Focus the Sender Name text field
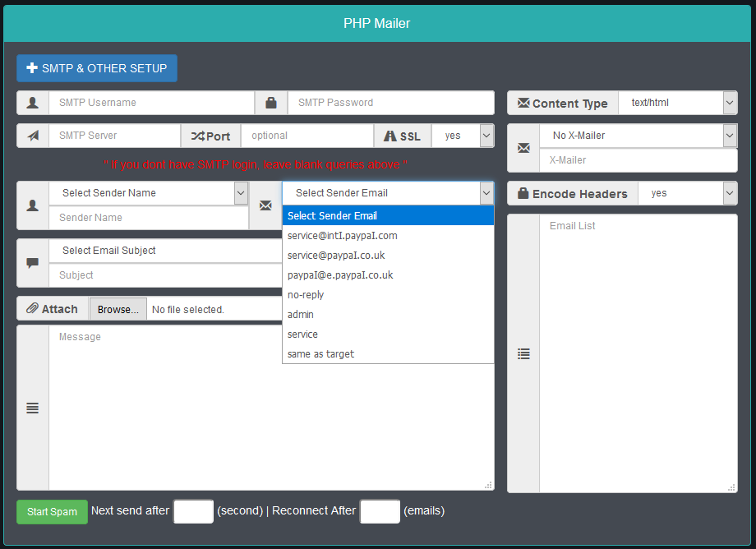Viewport: 756px width, 549px height. tap(149, 218)
